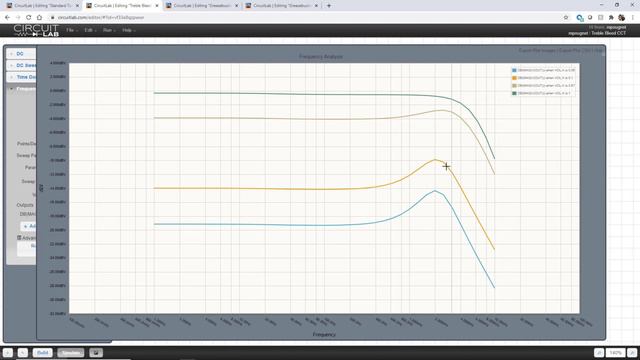Click the 'Treble Bleed CCT' circuit title
The width and height of the screenshot is (640, 360).
(x=609, y=33)
